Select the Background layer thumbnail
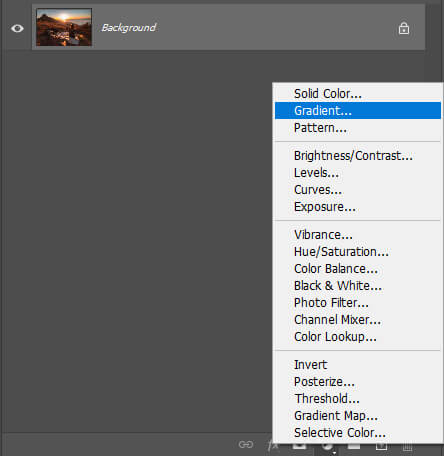 (64, 27)
